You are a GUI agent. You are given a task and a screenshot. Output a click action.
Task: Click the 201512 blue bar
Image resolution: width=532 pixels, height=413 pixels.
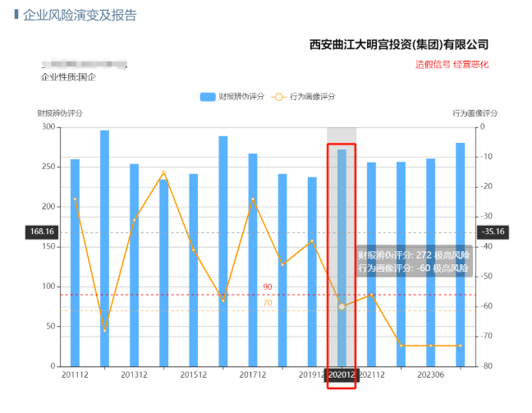coord(194,270)
